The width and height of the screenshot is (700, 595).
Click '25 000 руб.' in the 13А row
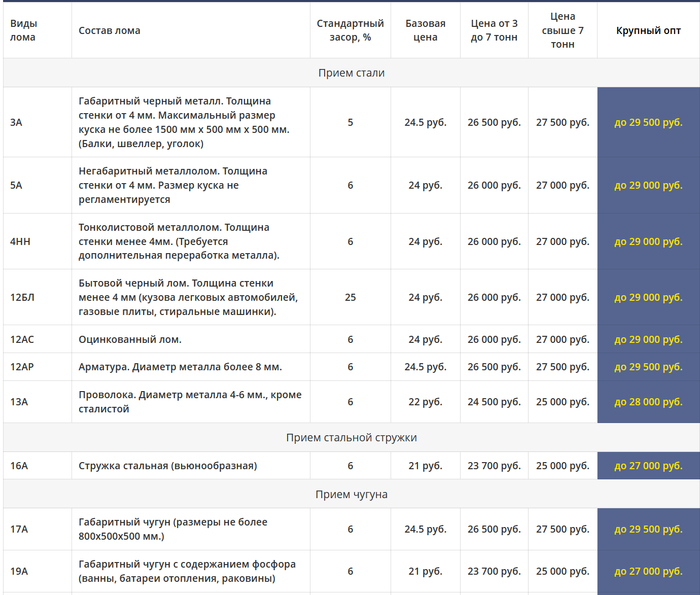coord(563,402)
